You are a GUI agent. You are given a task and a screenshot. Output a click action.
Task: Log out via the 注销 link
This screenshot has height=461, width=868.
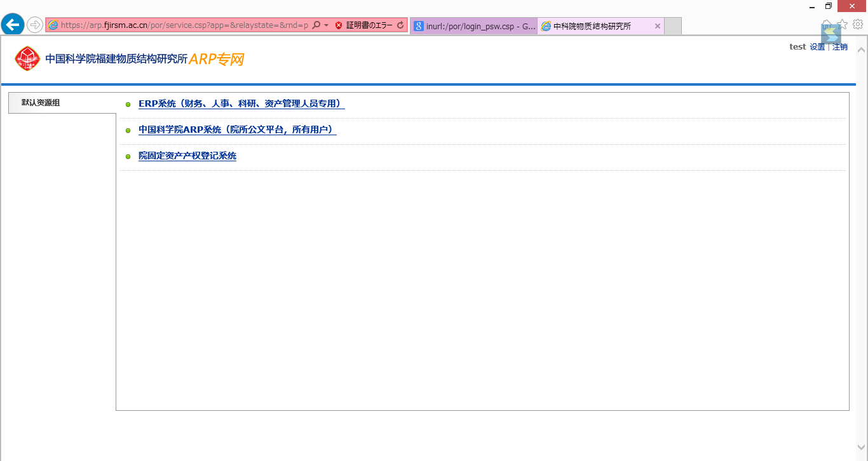pos(840,47)
